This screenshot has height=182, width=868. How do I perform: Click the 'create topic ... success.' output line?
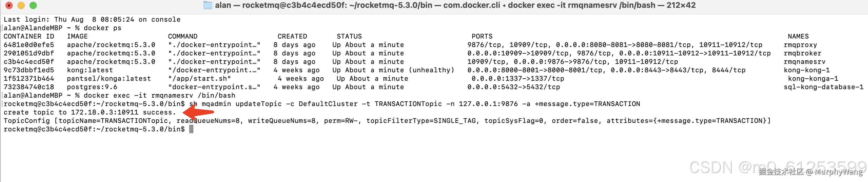tap(90, 112)
